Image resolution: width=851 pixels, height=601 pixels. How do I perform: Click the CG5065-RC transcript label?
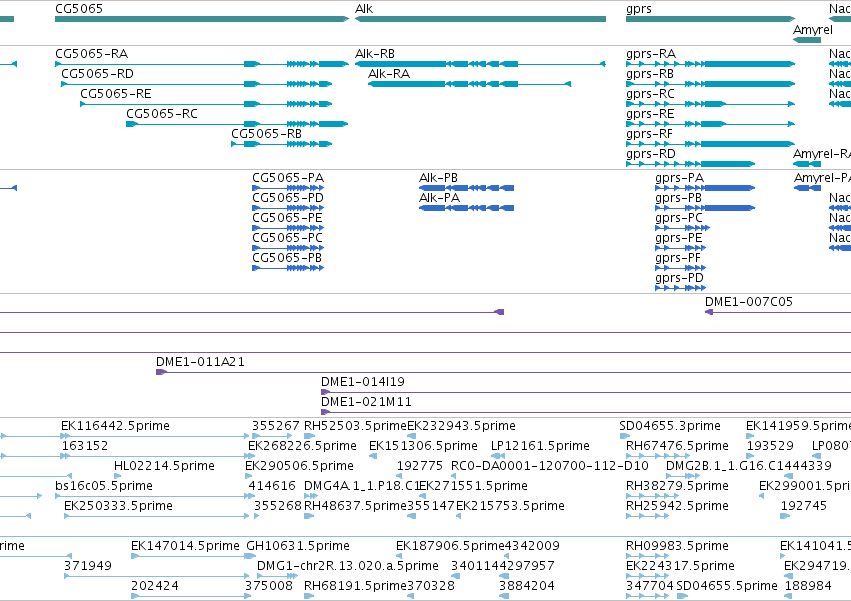pos(162,114)
